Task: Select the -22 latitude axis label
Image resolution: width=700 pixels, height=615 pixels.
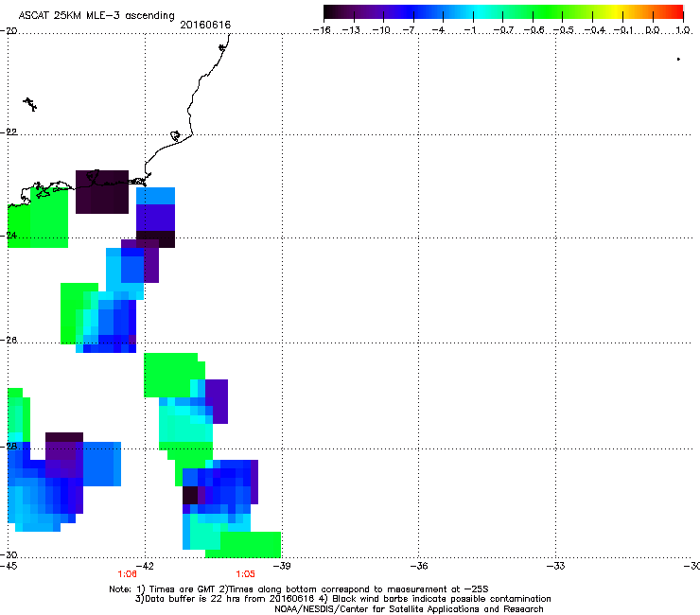Action: point(9,132)
